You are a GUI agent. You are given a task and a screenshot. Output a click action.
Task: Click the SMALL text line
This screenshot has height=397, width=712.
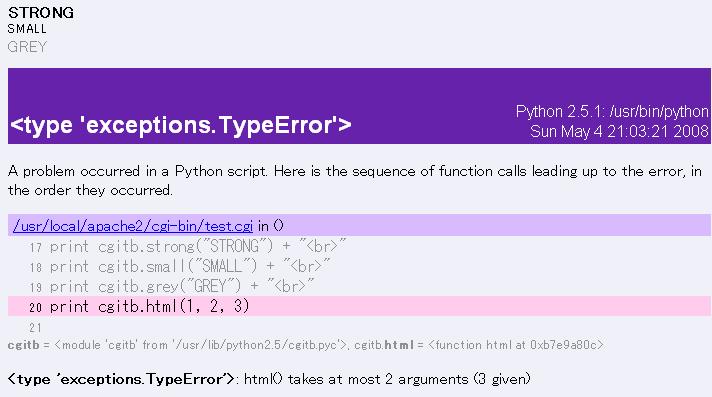[27, 29]
